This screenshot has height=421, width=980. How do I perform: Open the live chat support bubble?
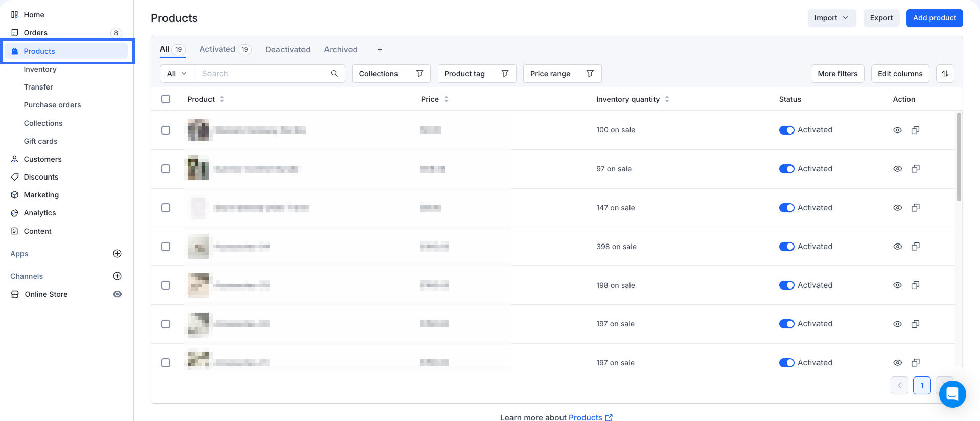(952, 394)
